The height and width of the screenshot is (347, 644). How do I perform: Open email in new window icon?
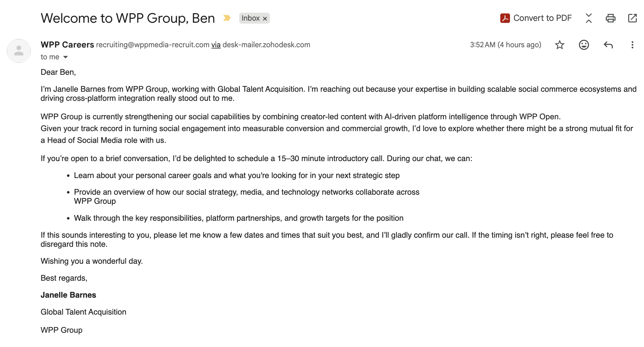(632, 18)
